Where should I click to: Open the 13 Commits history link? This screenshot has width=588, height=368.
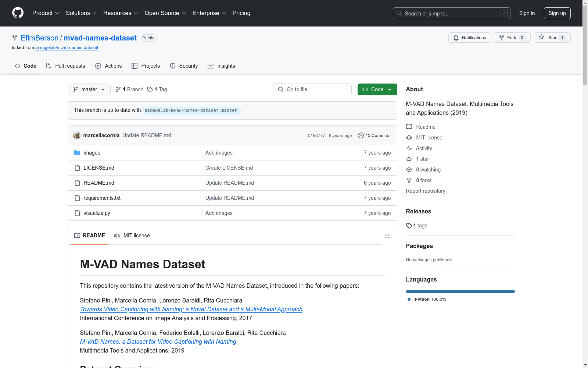(373, 135)
